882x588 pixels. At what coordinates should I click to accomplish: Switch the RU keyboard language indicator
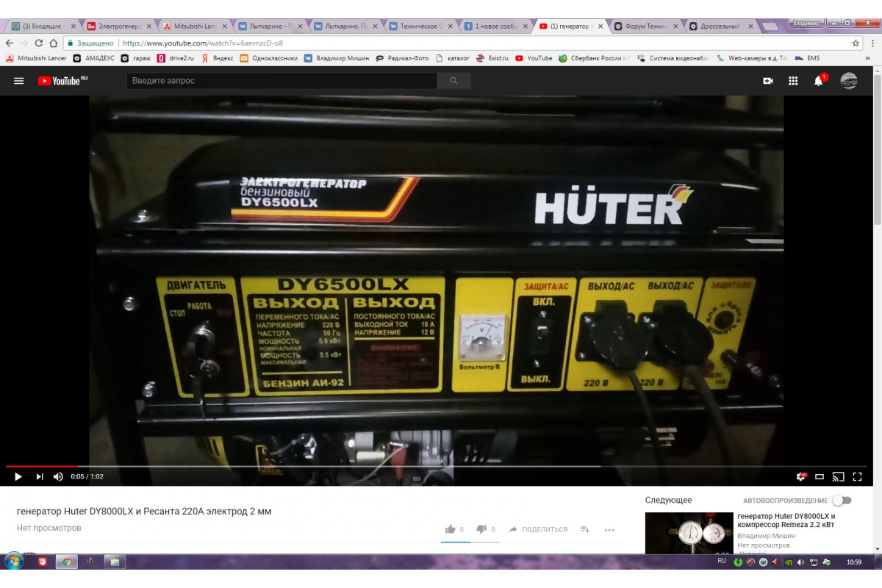point(722,561)
